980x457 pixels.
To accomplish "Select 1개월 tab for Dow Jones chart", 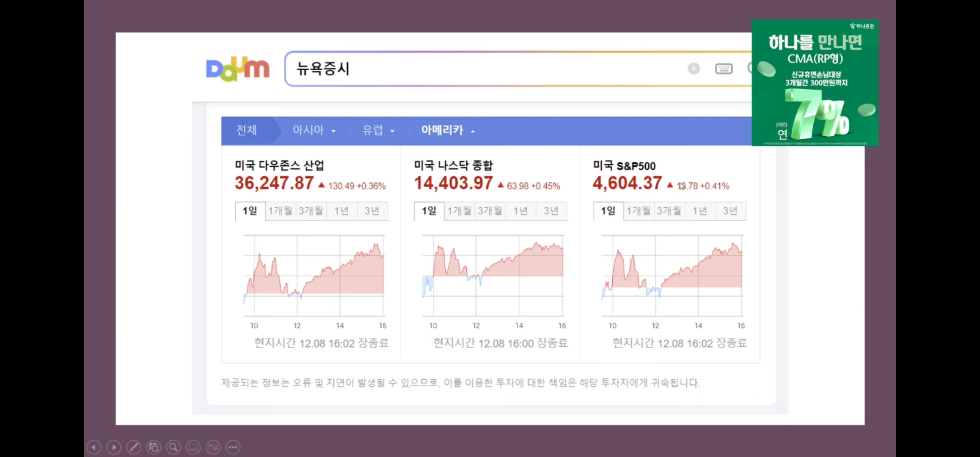I will point(280,211).
